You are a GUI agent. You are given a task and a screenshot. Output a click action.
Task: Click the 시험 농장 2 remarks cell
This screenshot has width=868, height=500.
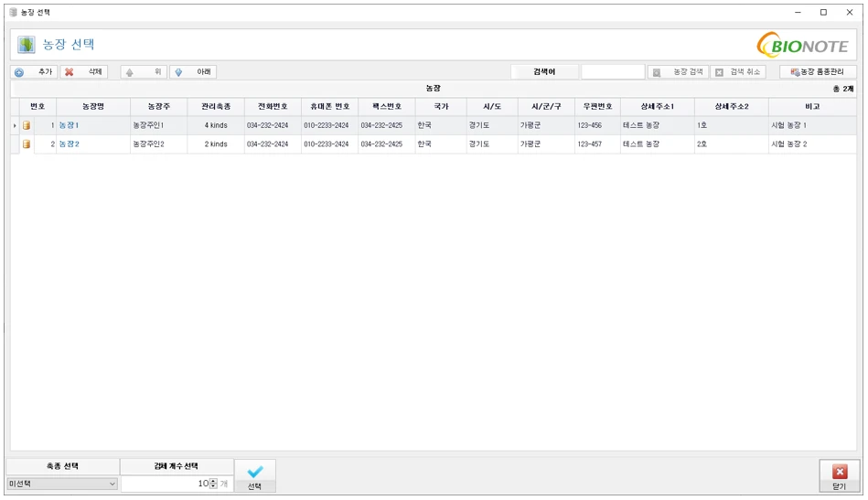[x=812, y=144]
